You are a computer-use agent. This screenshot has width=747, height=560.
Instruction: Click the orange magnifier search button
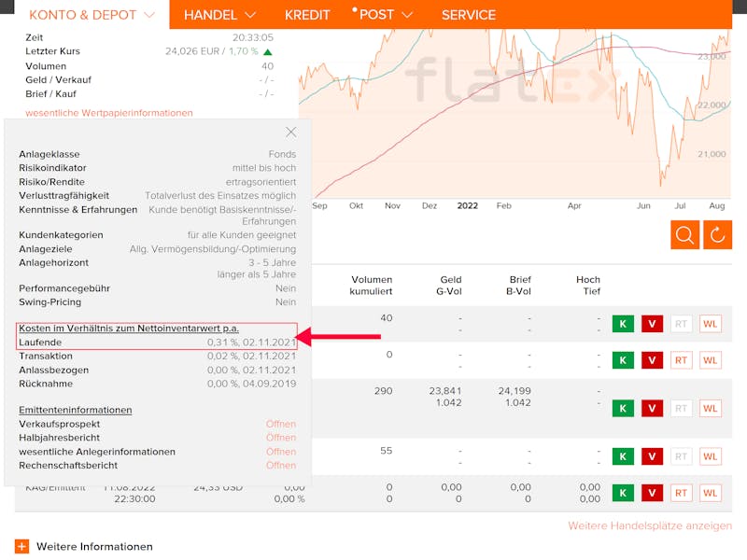pos(684,235)
